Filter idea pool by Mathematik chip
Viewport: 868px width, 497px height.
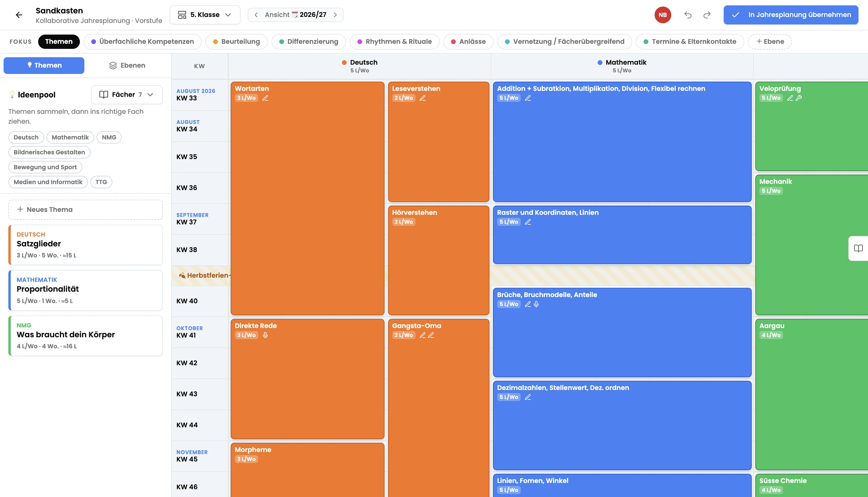click(x=70, y=137)
